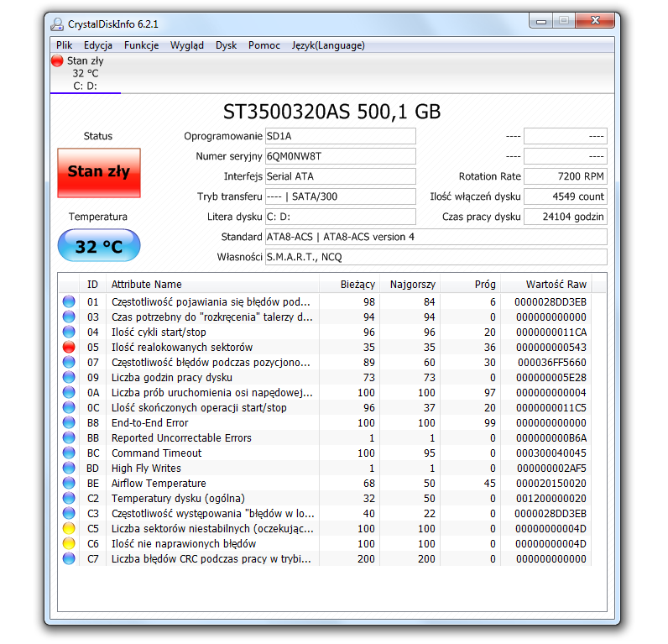
Task: Click the serial number field 6QM0NW8T
Action: click(341, 156)
